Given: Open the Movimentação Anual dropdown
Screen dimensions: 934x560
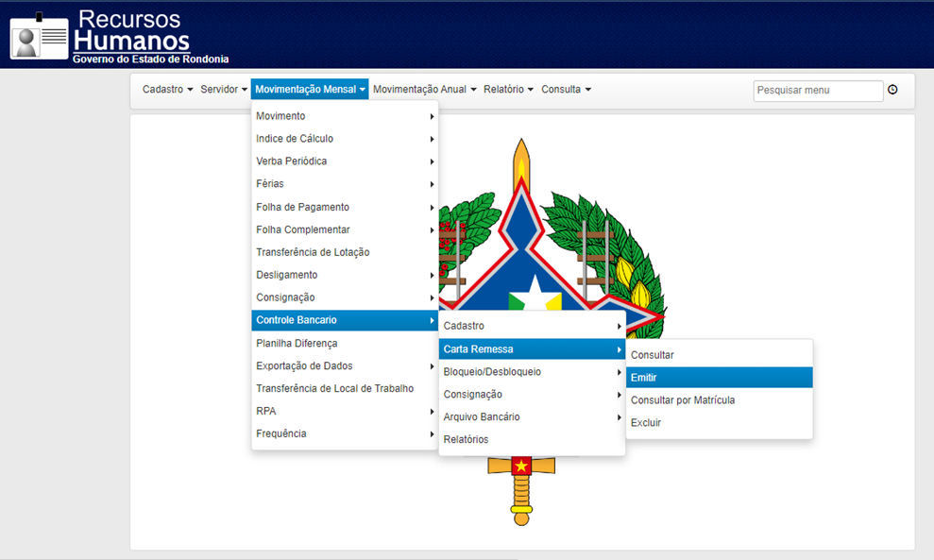Looking at the screenshot, I should [x=425, y=90].
